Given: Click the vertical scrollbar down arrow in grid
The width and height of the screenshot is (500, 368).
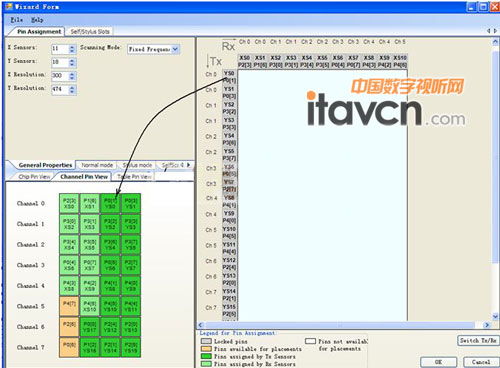Looking at the screenshot, I should point(495,316).
